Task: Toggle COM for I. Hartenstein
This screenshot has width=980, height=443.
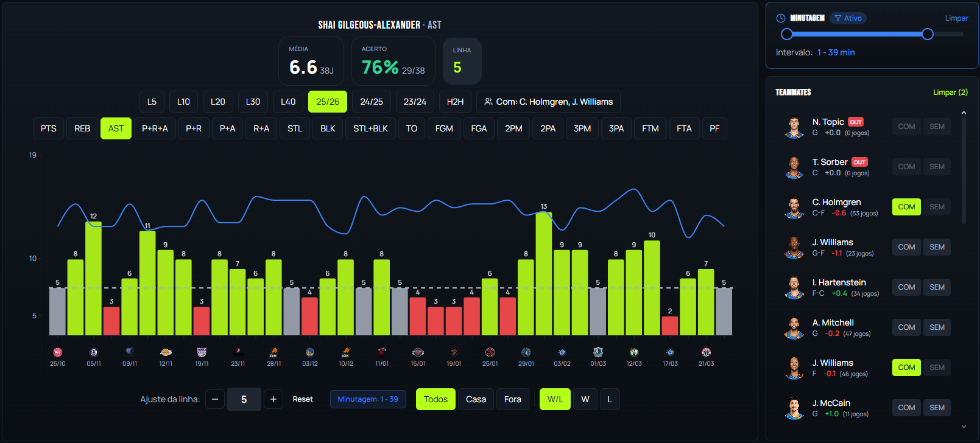Action: 906,287
